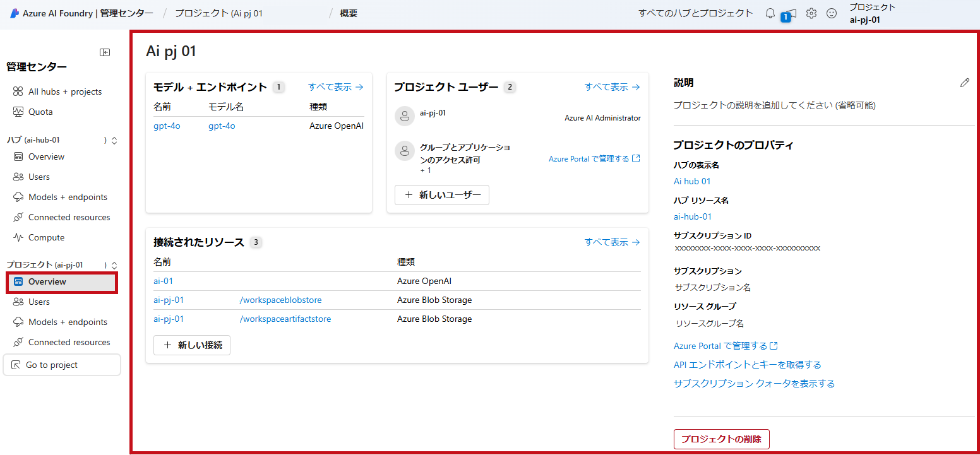Image resolution: width=980 pixels, height=455 pixels.
Task: Click the group access avatar icon
Action: tap(404, 150)
